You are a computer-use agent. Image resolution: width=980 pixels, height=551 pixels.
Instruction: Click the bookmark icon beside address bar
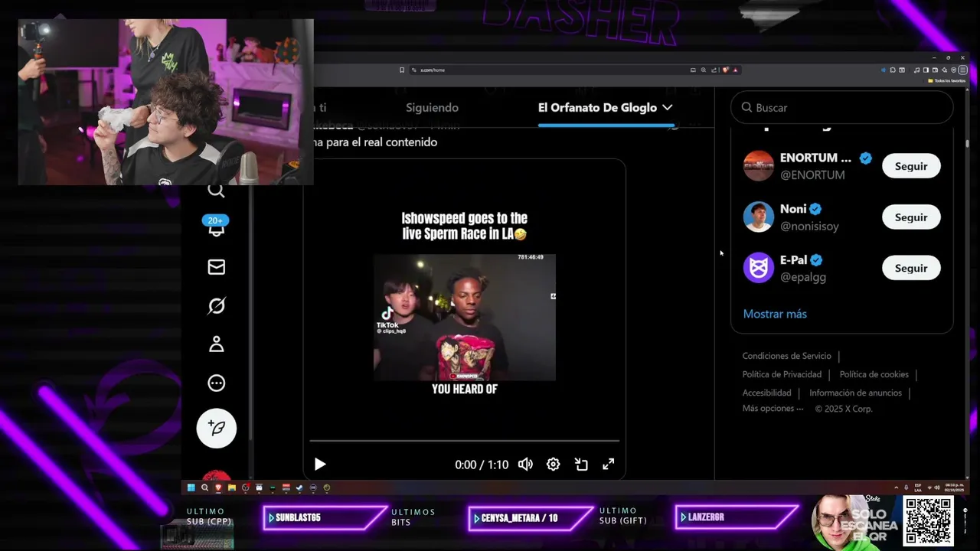pos(401,70)
